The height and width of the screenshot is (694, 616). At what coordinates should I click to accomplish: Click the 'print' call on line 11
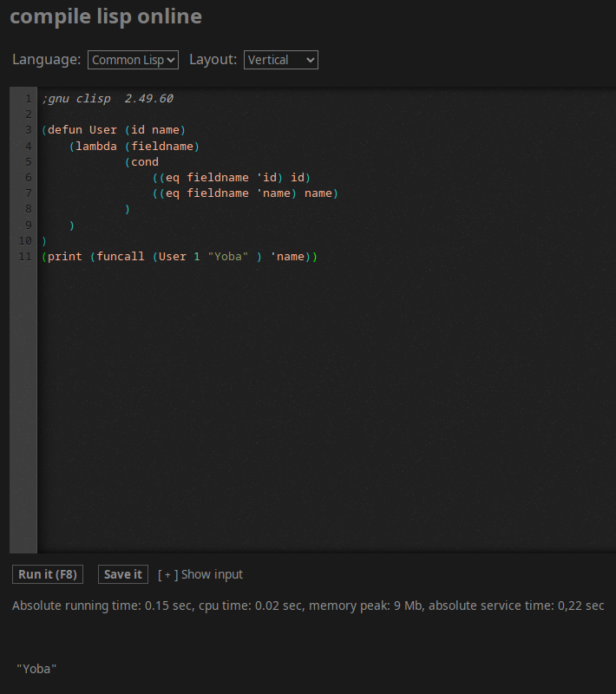pos(64,257)
